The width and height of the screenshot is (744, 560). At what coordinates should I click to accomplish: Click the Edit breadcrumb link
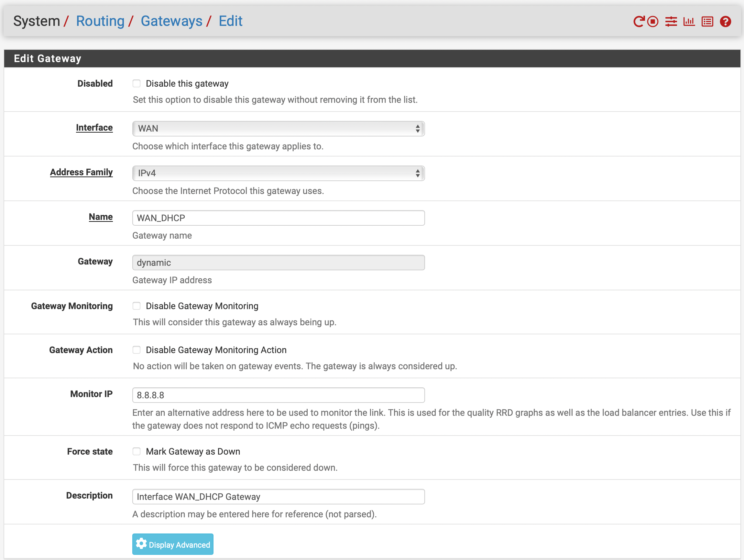tap(230, 21)
